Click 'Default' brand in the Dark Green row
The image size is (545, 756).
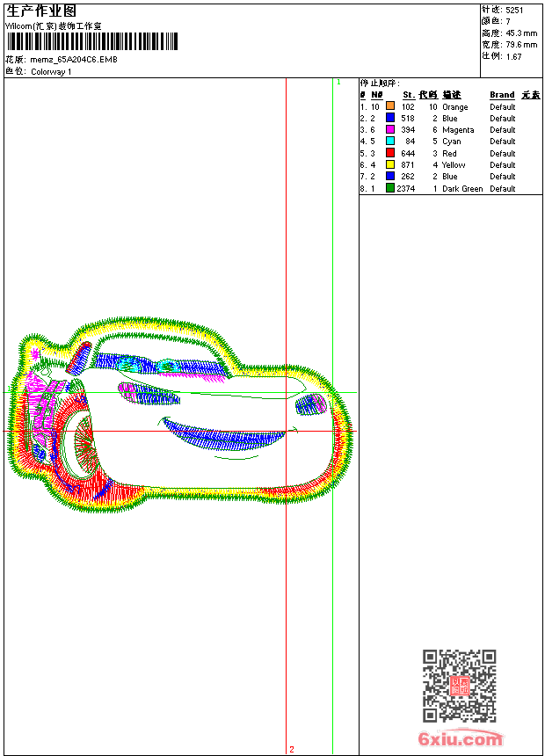503,188
